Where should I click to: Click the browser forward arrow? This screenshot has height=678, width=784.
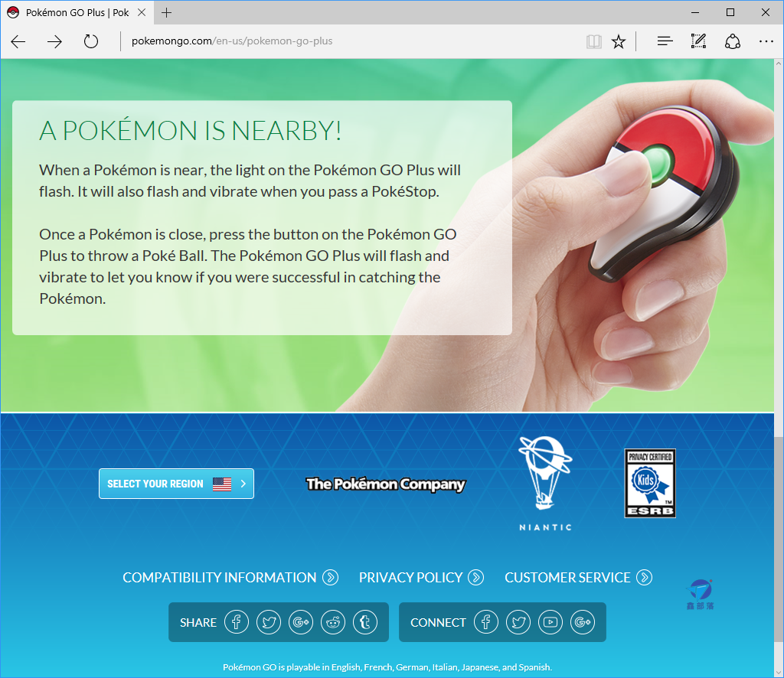pyautogui.click(x=54, y=41)
